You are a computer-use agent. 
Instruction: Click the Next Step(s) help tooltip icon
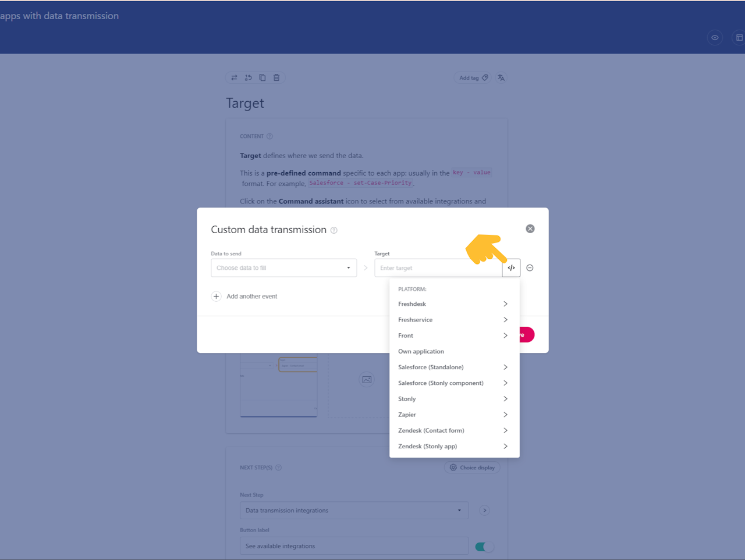coord(278,467)
